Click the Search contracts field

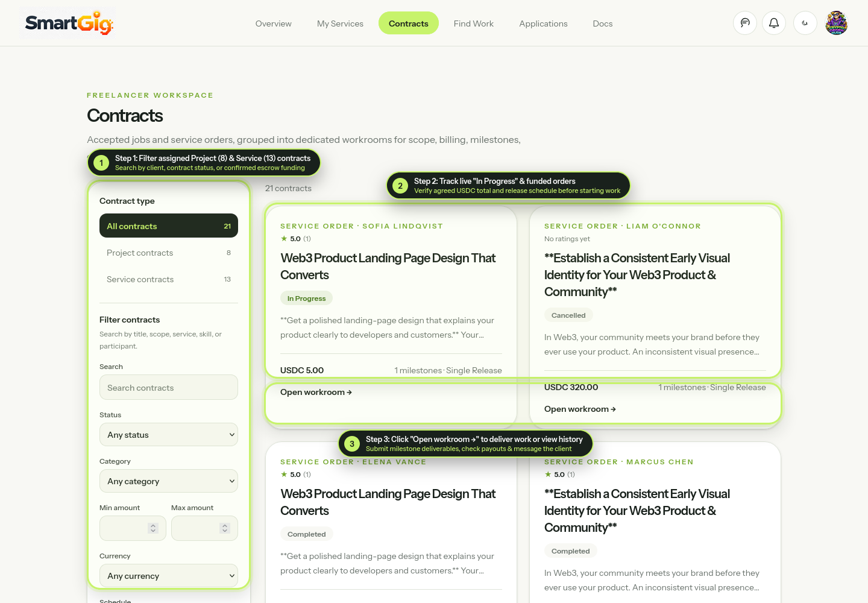click(169, 387)
